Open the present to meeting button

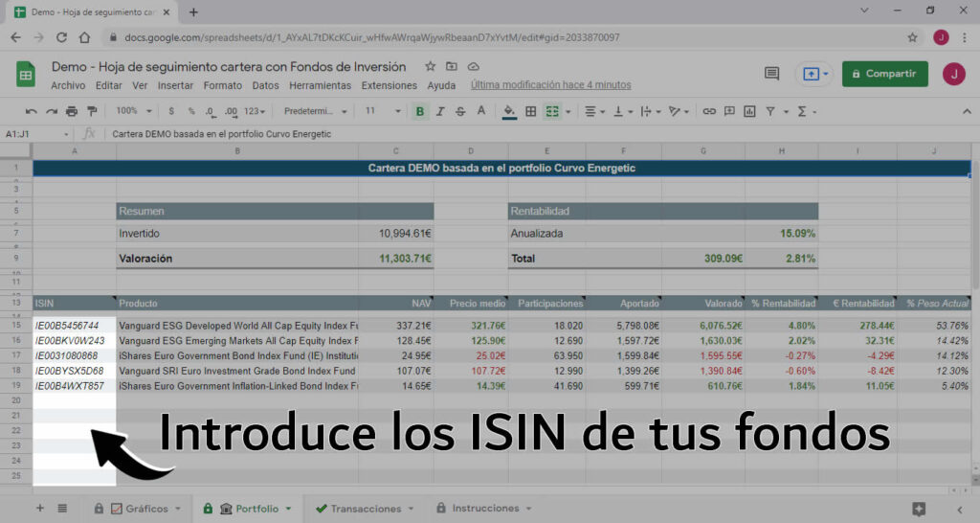(813, 74)
